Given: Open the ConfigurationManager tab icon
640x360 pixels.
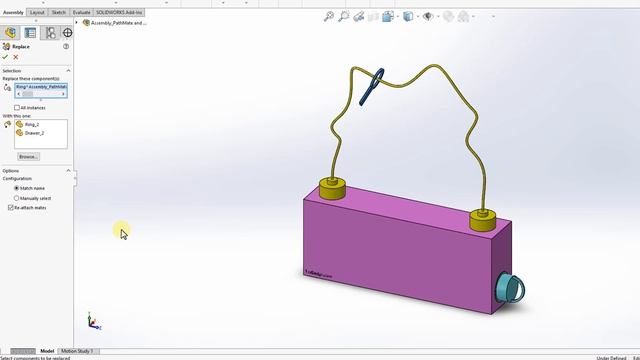Looking at the screenshot, I should pos(50,33).
